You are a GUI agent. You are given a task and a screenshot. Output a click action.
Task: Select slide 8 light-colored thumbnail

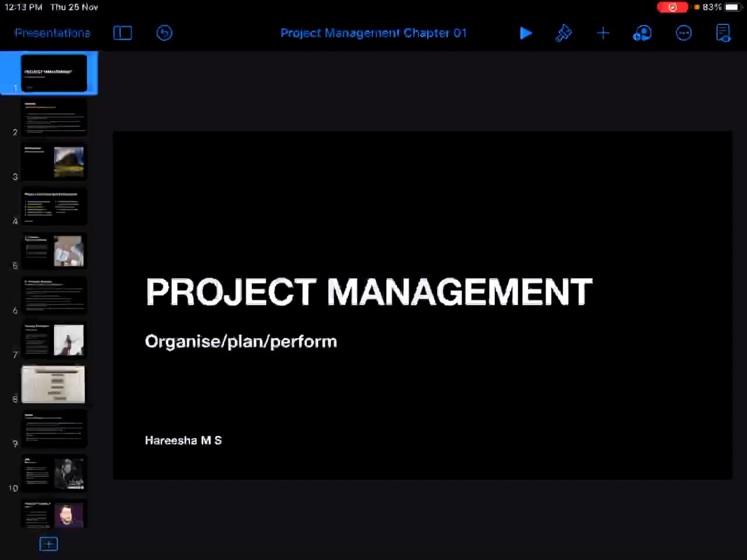click(53, 384)
